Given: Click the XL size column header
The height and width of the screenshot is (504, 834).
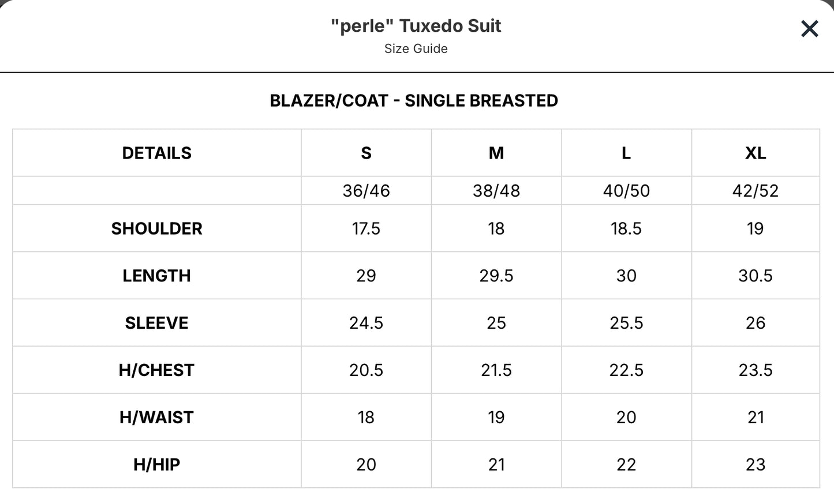Looking at the screenshot, I should pos(756,153).
